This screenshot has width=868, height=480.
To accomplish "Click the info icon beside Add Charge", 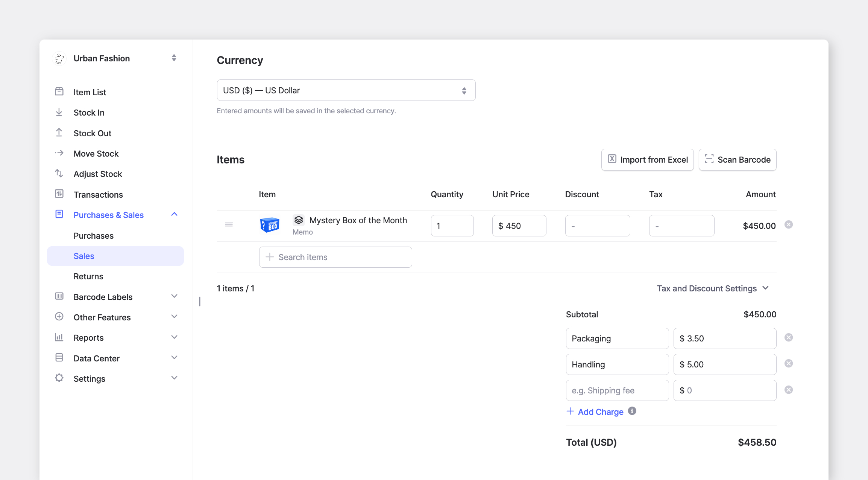I will [x=632, y=411].
